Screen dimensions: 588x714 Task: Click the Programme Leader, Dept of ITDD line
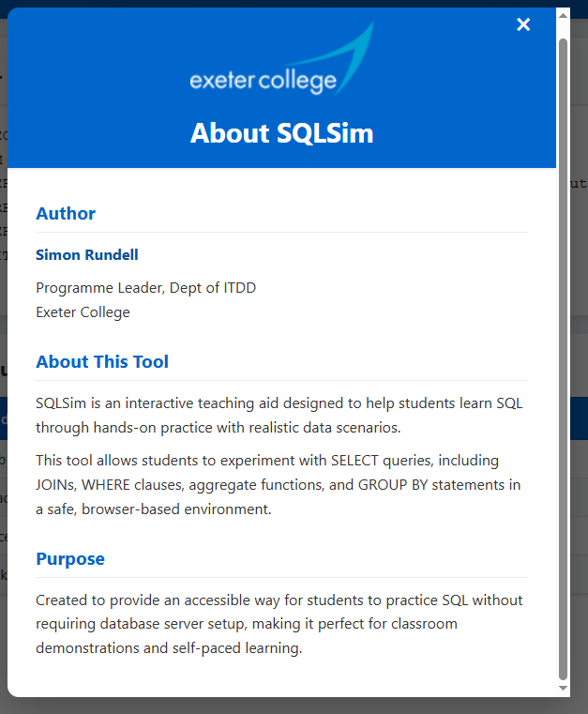point(145,288)
